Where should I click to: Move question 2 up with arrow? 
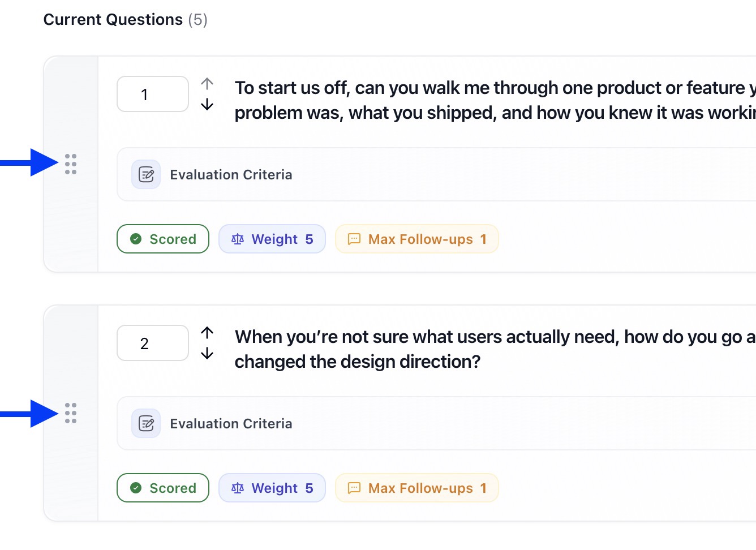(207, 333)
